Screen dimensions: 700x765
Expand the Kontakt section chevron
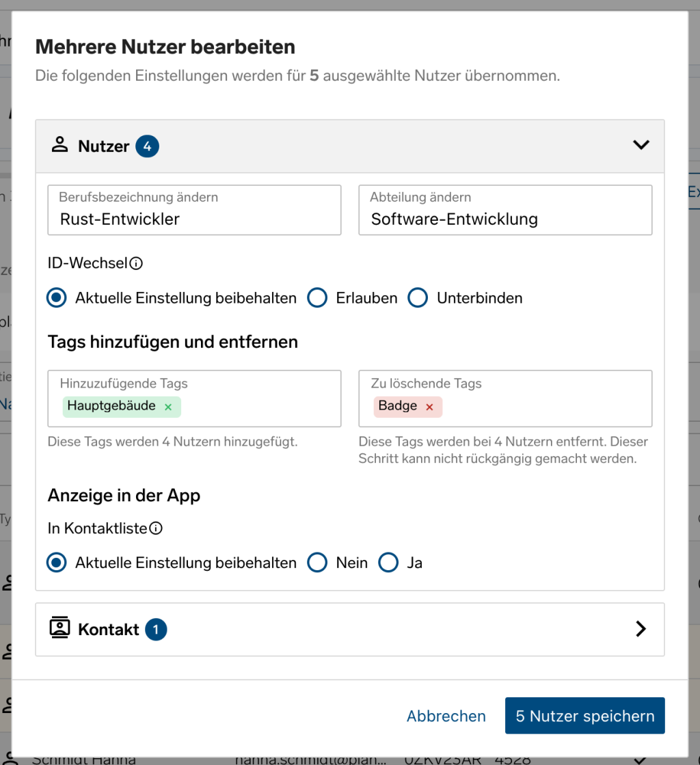[641, 629]
